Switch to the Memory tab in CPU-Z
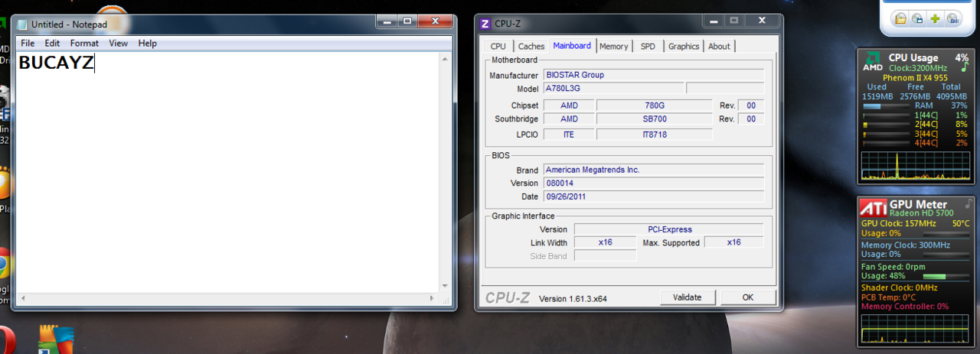 (613, 47)
